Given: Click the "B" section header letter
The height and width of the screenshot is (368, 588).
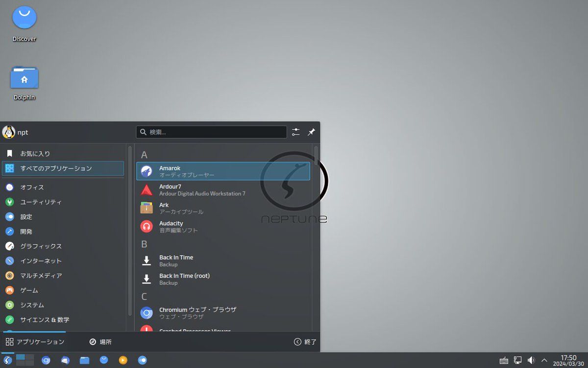Looking at the screenshot, I should coord(144,244).
